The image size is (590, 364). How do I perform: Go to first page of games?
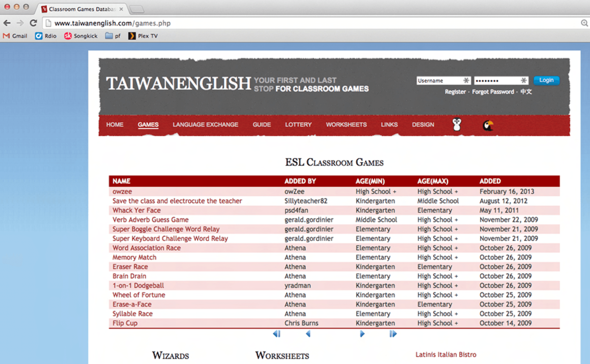tap(276, 334)
